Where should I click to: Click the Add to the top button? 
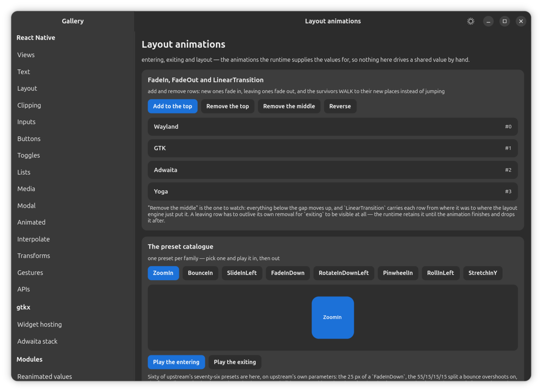pyautogui.click(x=173, y=106)
